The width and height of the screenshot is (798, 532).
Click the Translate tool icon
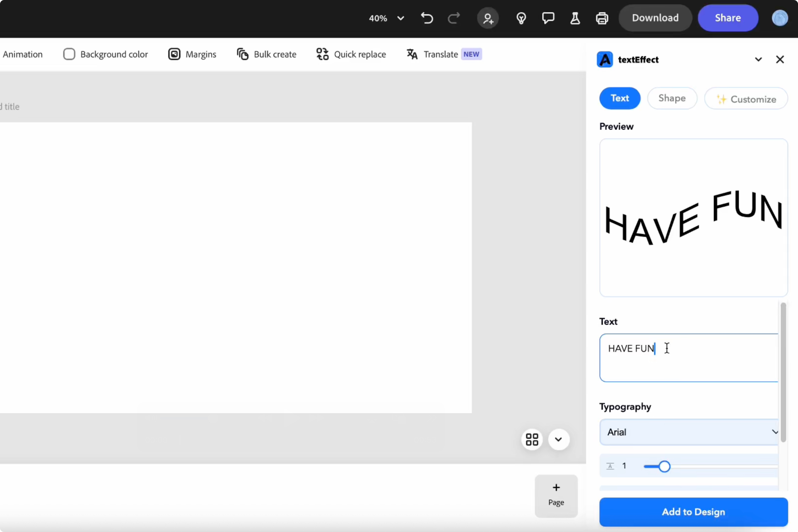pos(412,54)
